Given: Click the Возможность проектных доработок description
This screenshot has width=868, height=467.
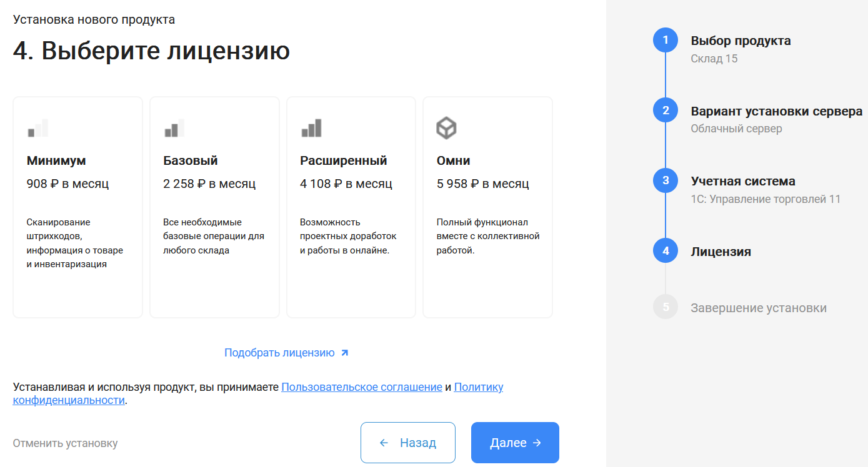Looking at the screenshot, I should [348, 236].
